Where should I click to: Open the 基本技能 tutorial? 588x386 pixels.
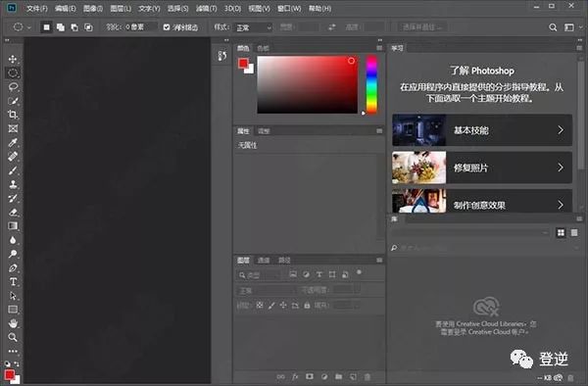[482, 130]
